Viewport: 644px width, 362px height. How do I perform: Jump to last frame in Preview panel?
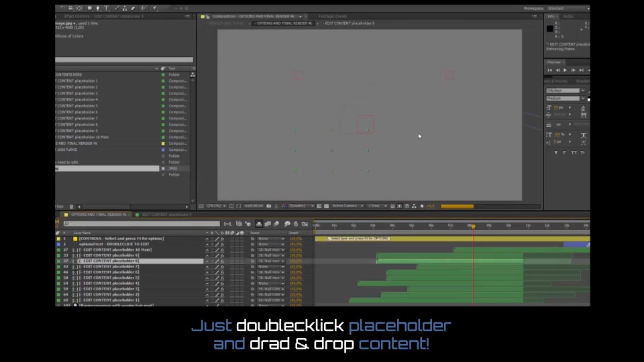click(581, 70)
